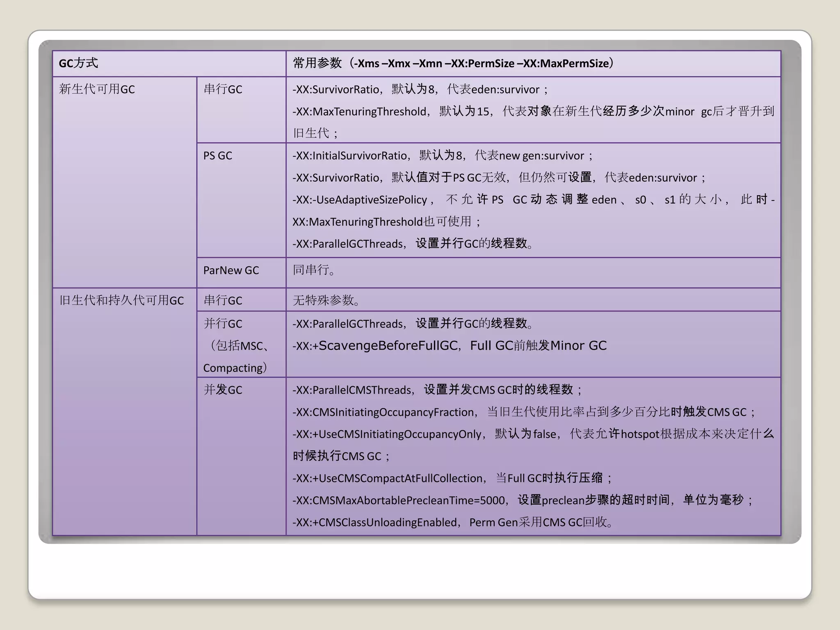
Task: Click '-XX:ParallelGCThreads' in 并行GC row
Action: pos(413,324)
